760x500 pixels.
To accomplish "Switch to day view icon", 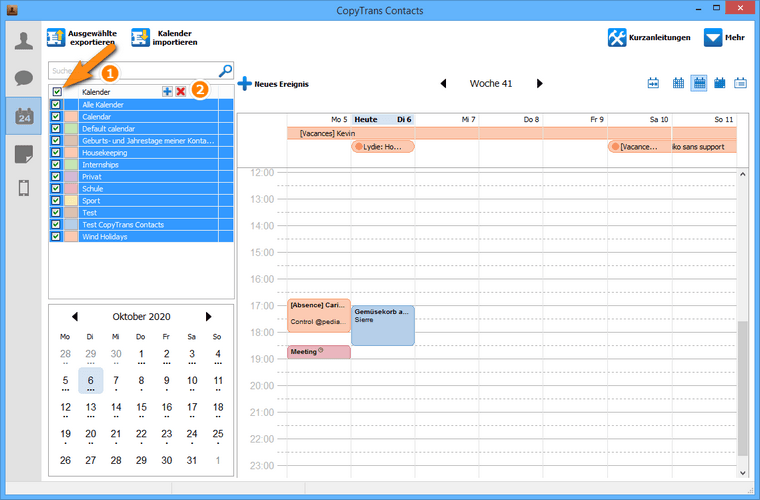I will (653, 83).
